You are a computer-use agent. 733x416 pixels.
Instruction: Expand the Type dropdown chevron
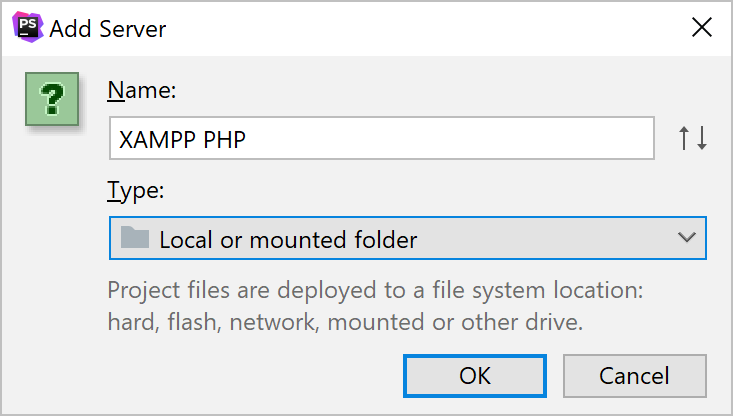pyautogui.click(x=686, y=238)
